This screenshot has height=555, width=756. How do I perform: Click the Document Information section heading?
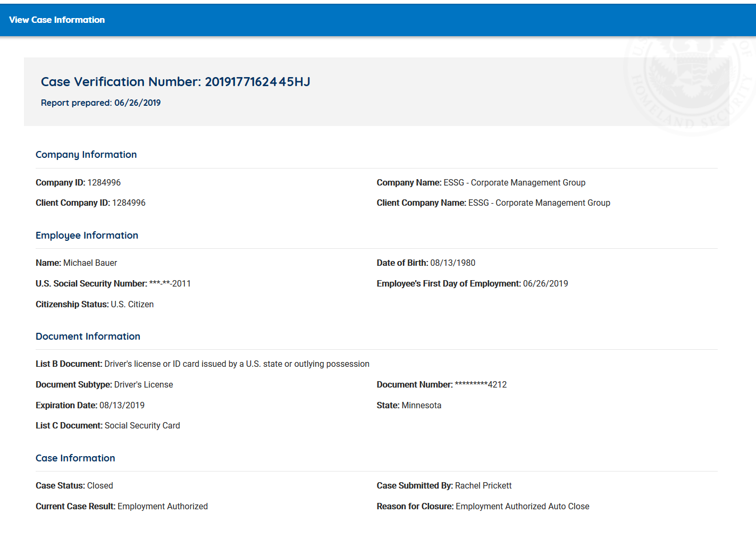click(x=88, y=337)
